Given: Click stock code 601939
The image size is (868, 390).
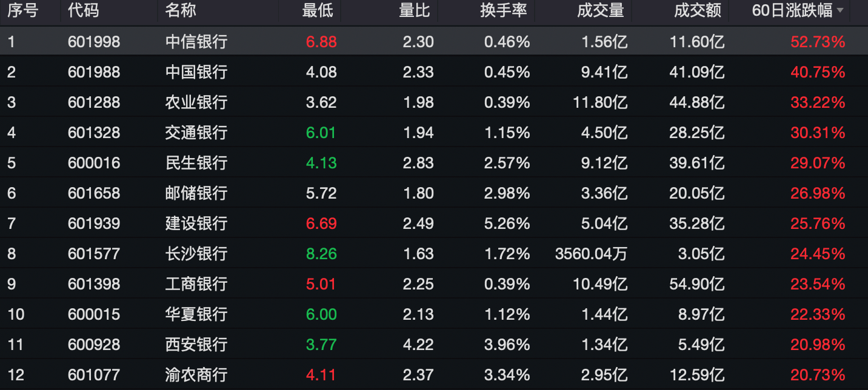Looking at the screenshot, I should [x=94, y=223].
